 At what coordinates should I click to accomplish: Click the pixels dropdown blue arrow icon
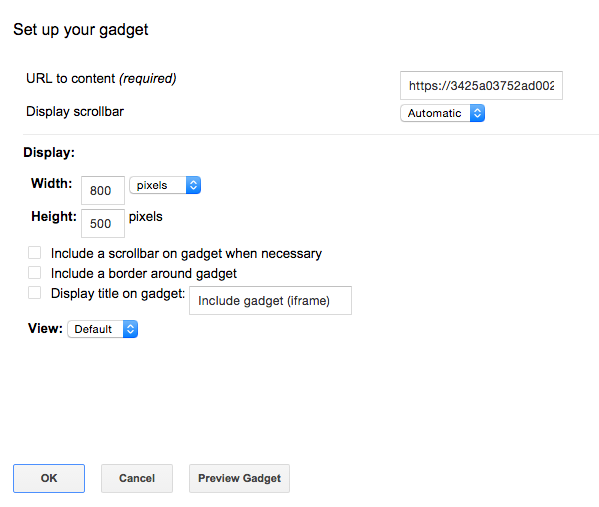point(193,185)
